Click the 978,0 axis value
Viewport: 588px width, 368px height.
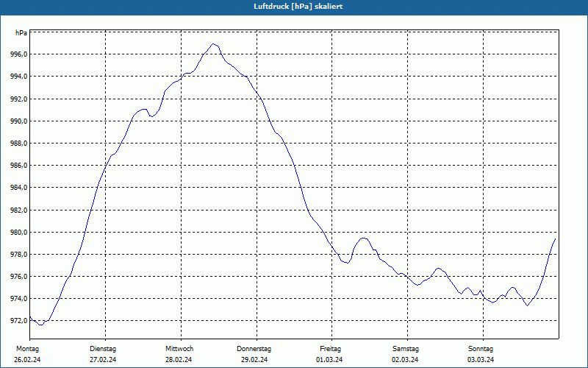point(19,255)
